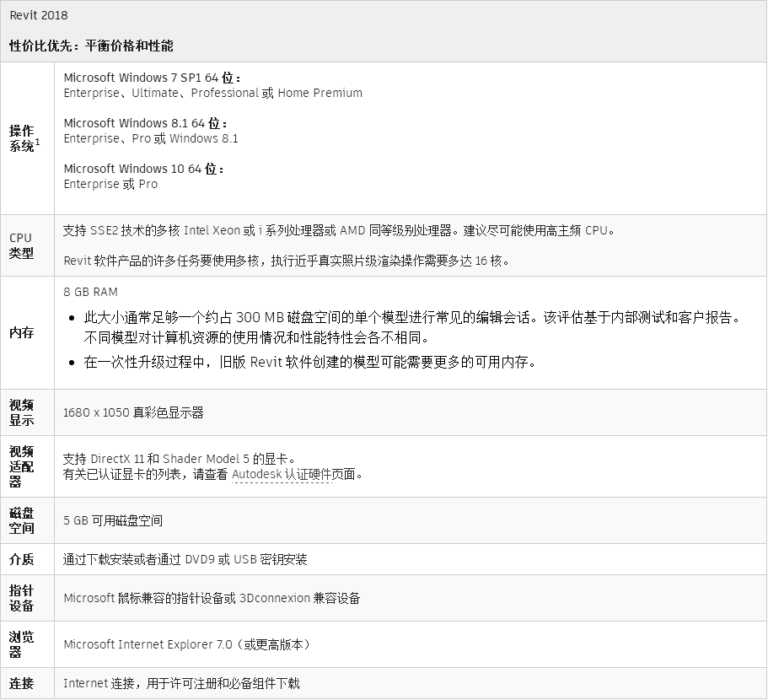Click the 视频适配器 row label
The width and height of the screenshot is (768, 700).
[x=22, y=466]
